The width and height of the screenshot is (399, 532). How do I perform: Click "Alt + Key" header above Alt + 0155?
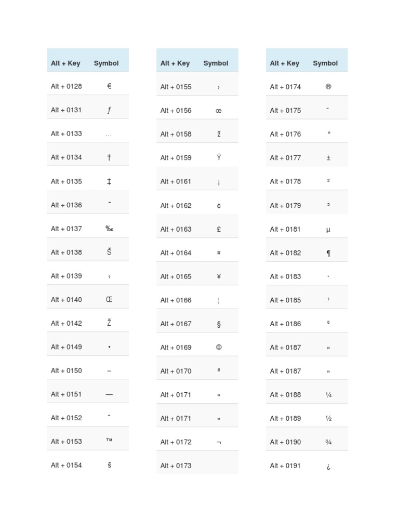175,63
